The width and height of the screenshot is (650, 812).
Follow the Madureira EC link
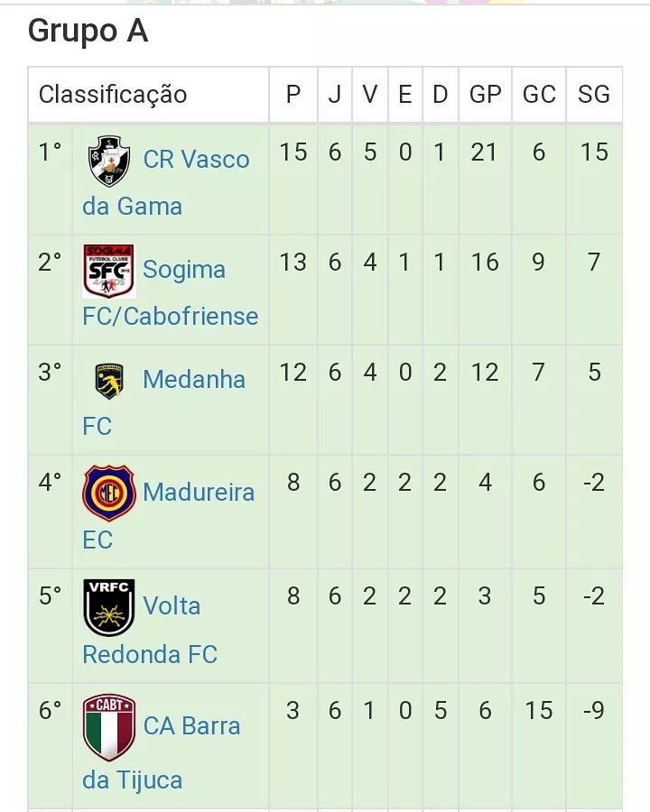coord(199,493)
